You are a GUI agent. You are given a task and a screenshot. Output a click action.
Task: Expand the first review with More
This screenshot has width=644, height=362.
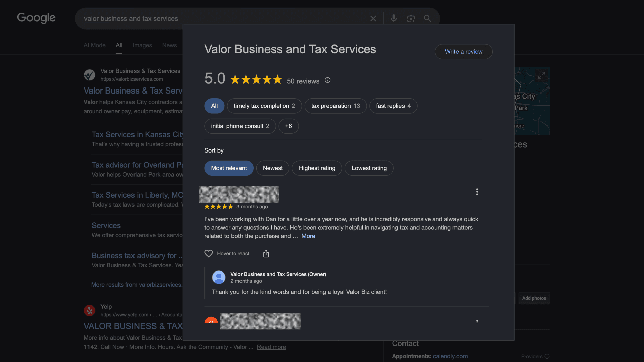(308, 236)
